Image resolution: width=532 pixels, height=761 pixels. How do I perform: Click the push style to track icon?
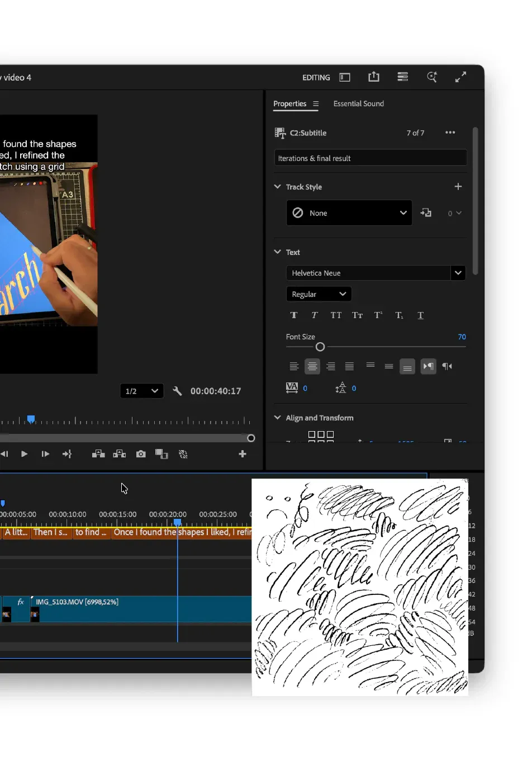(x=426, y=212)
